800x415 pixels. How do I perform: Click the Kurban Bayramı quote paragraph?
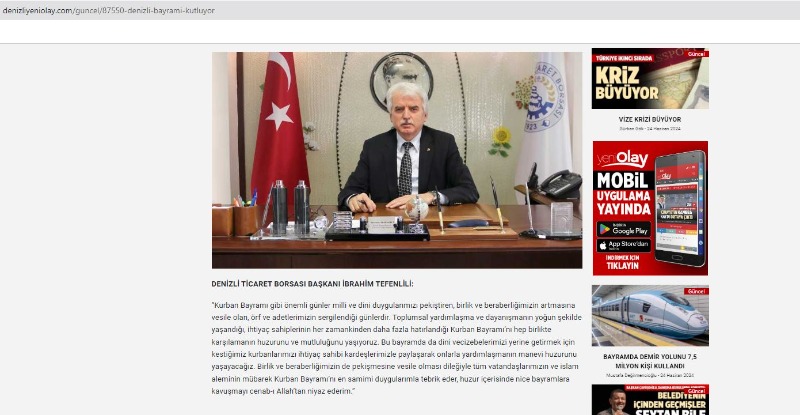click(x=395, y=347)
